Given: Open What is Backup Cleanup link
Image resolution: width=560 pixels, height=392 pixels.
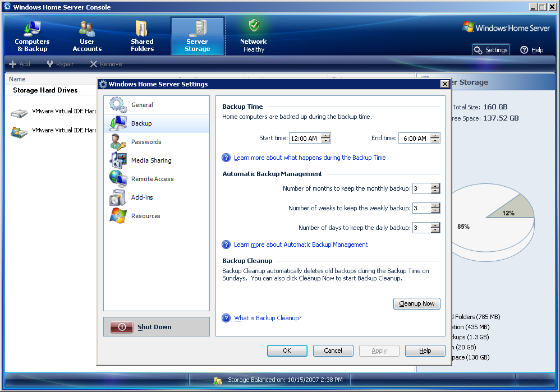Looking at the screenshot, I should pos(268,318).
